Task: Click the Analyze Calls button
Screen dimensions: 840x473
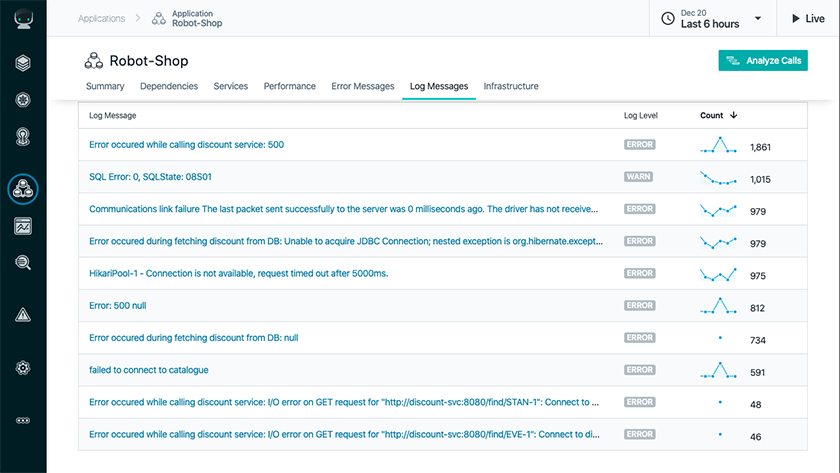Action: point(763,61)
